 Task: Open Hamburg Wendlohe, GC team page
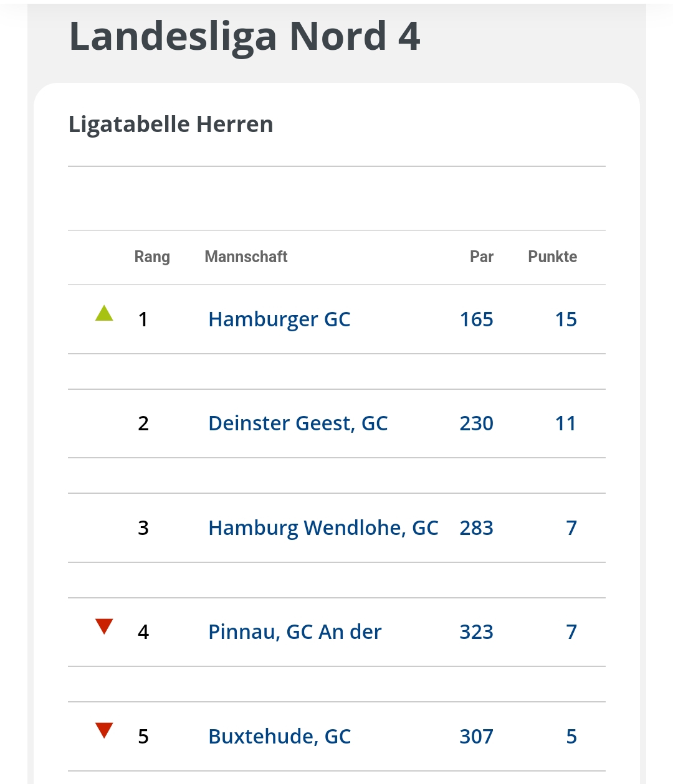[x=323, y=528]
